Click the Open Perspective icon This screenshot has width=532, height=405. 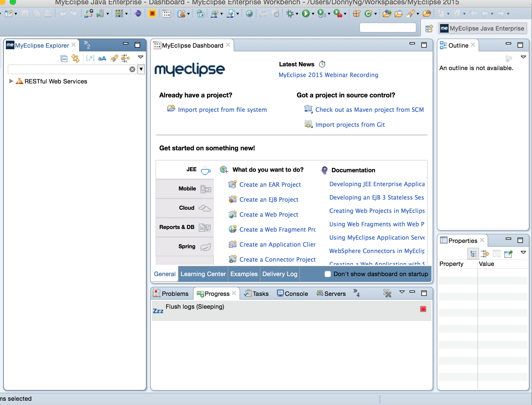[x=429, y=28]
